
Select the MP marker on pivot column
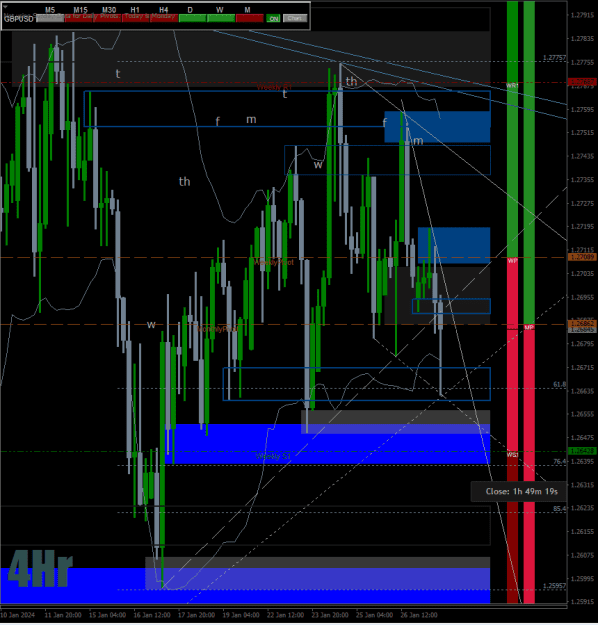[x=529, y=327]
